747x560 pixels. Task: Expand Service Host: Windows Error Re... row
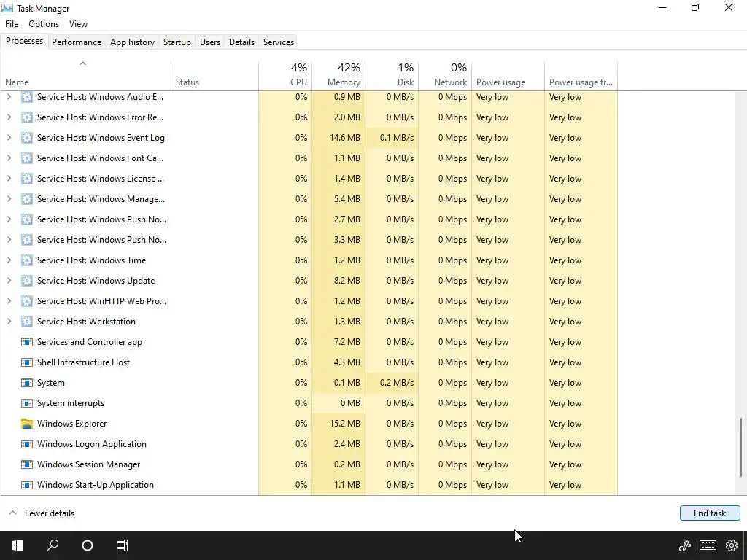(9, 117)
